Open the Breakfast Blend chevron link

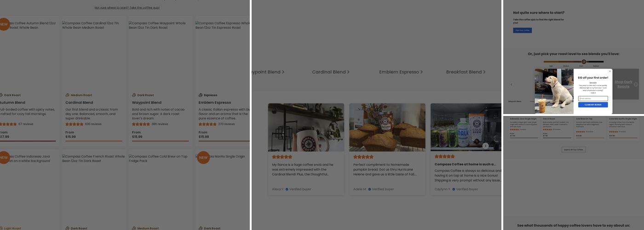tap(466, 72)
